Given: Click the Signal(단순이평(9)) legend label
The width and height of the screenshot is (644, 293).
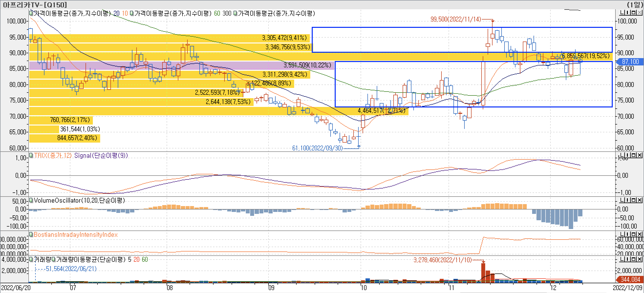Looking at the screenshot, I should 101,155.
